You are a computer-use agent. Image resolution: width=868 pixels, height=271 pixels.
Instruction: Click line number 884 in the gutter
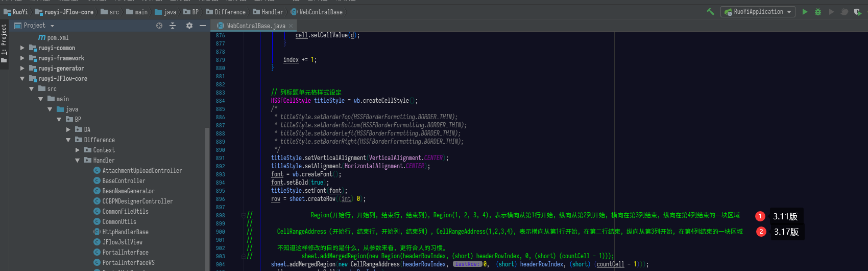click(x=220, y=101)
